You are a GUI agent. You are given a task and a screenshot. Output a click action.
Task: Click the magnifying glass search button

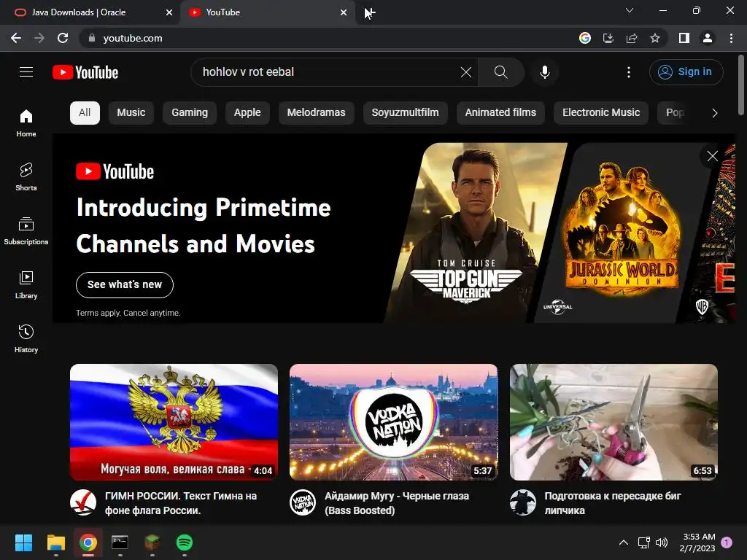tap(500, 72)
